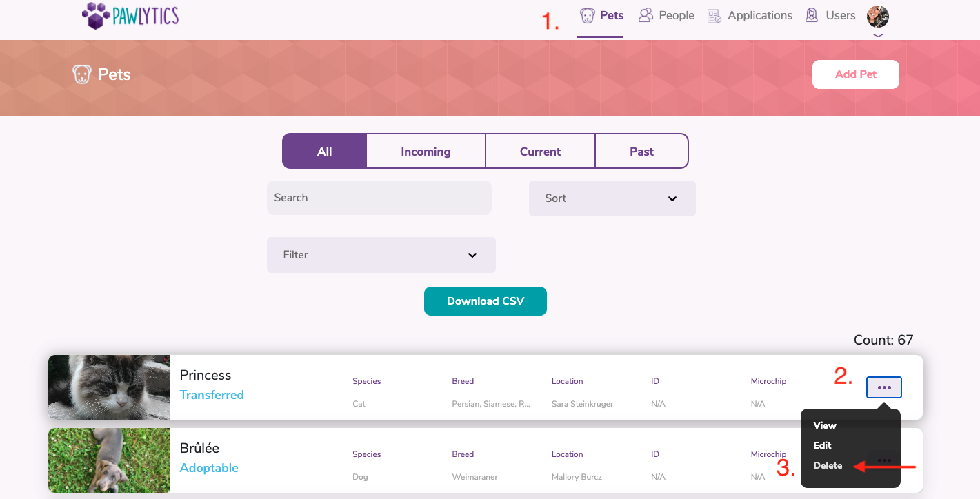
Task: Click the dog icon in Pets header
Action: (x=82, y=74)
